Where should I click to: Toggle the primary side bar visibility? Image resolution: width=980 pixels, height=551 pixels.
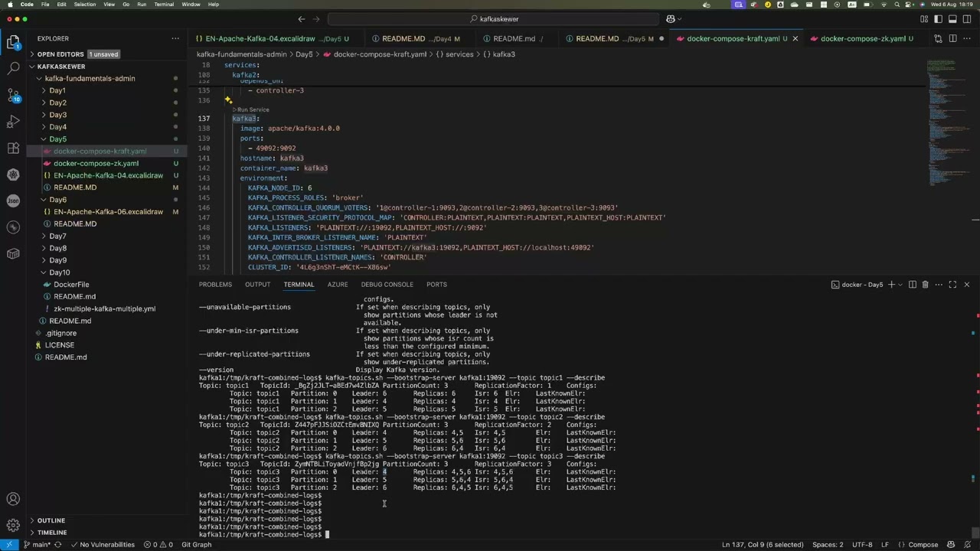pos(938,19)
